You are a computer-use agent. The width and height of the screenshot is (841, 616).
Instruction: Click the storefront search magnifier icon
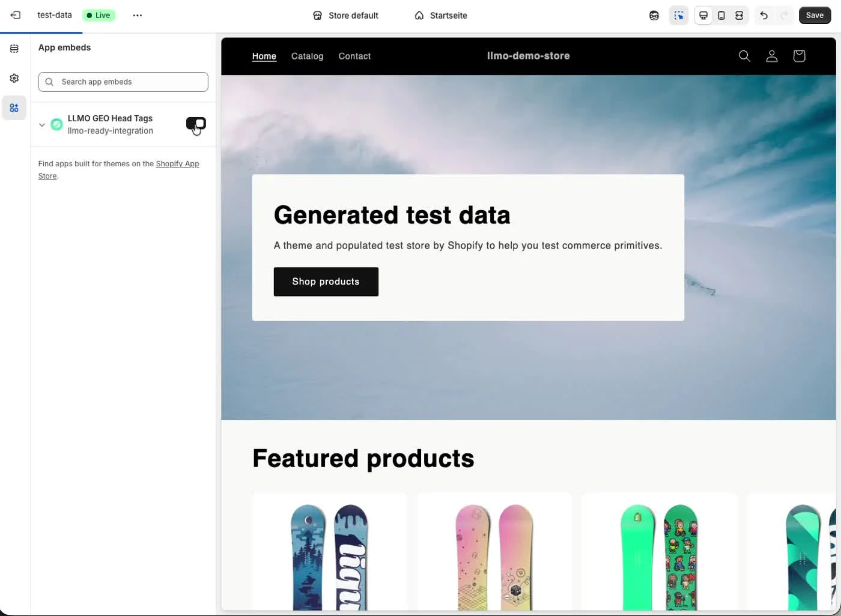click(744, 56)
